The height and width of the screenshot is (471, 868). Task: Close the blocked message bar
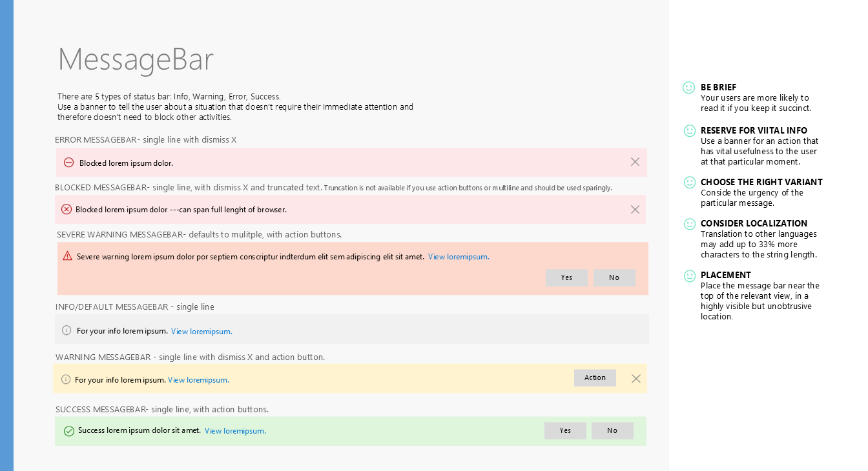click(635, 210)
